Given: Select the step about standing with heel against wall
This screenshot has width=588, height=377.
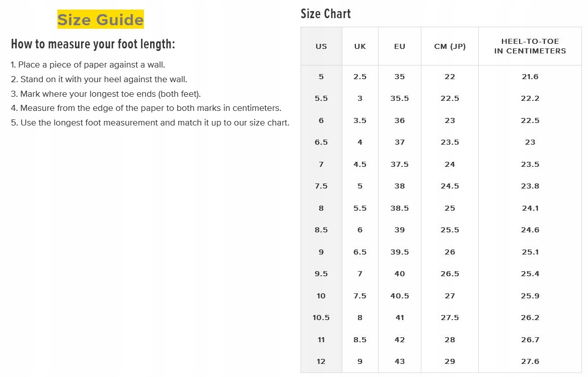Looking at the screenshot, I should (x=99, y=80).
